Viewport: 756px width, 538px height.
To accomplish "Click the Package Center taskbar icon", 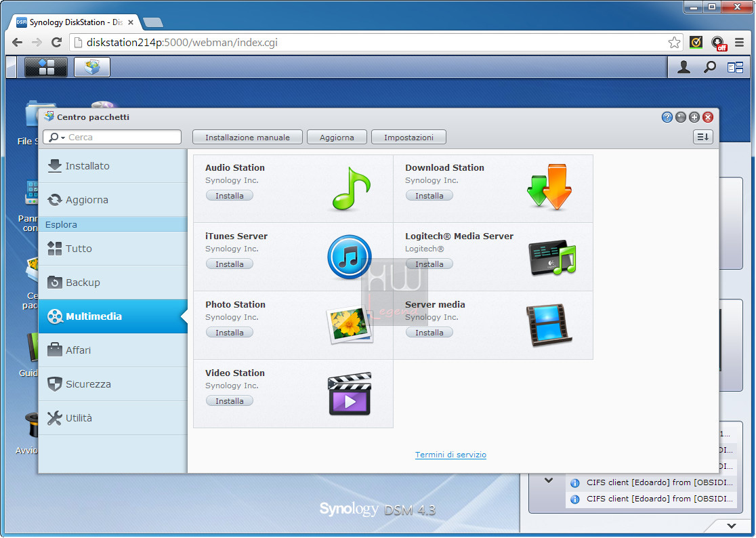I will tap(92, 67).
